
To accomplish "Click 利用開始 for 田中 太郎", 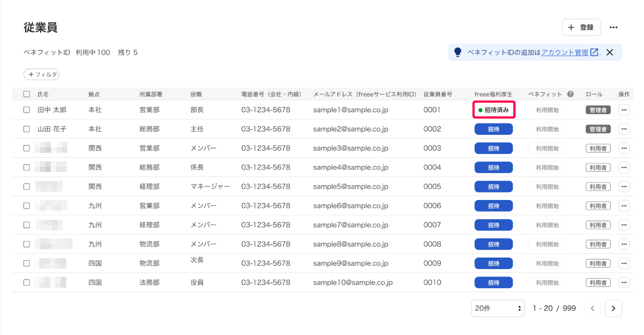I will pyautogui.click(x=547, y=110).
